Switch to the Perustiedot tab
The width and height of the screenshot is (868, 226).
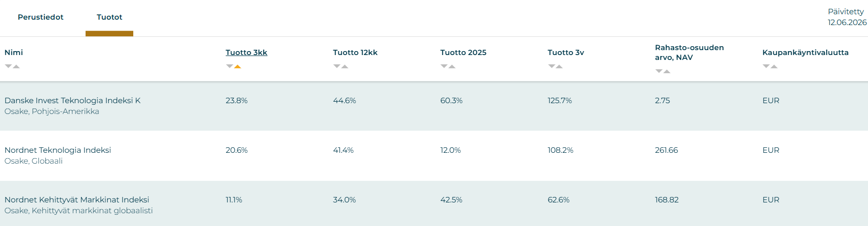40,17
